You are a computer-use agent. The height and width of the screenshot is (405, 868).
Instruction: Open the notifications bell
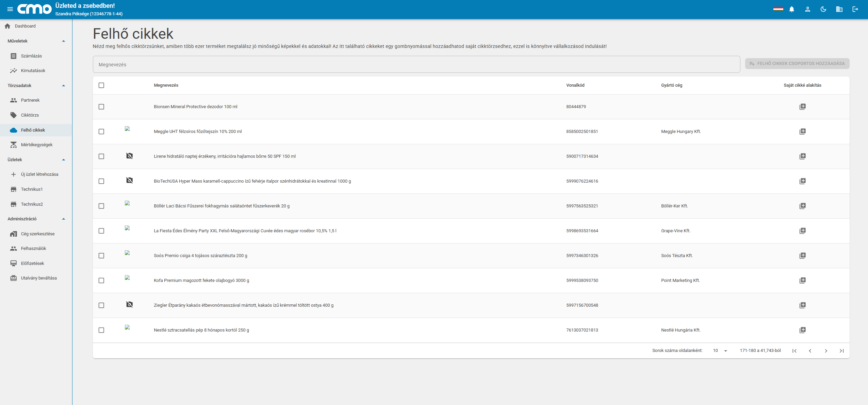(x=792, y=9)
